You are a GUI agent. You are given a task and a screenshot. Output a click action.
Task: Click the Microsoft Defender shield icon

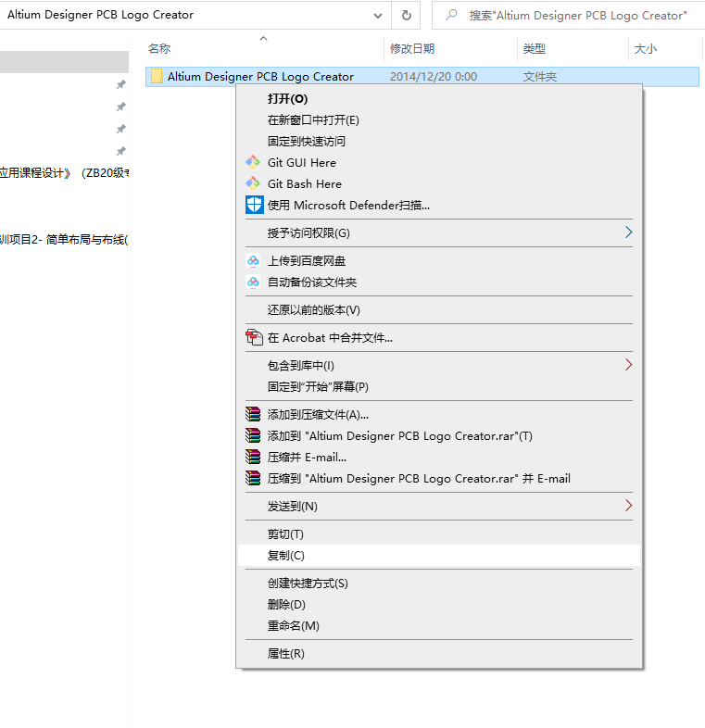[254, 205]
